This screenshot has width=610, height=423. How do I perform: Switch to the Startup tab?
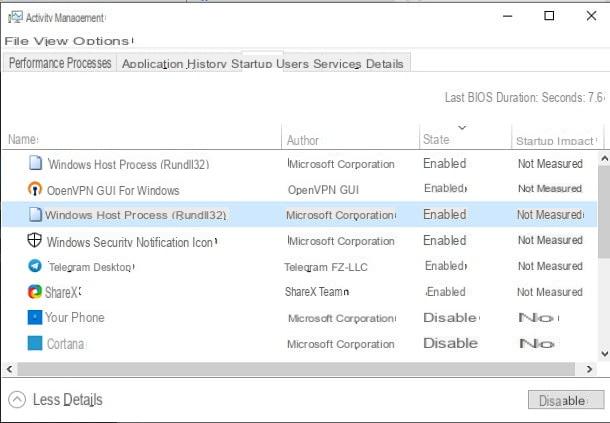[x=252, y=64]
